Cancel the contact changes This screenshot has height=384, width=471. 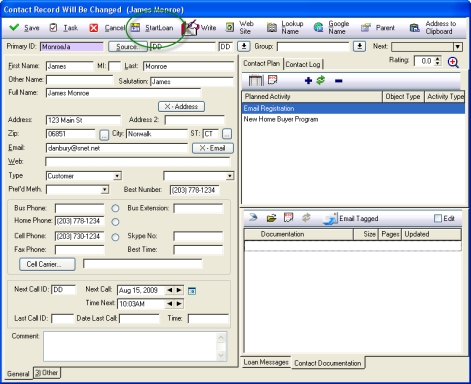pos(107,28)
